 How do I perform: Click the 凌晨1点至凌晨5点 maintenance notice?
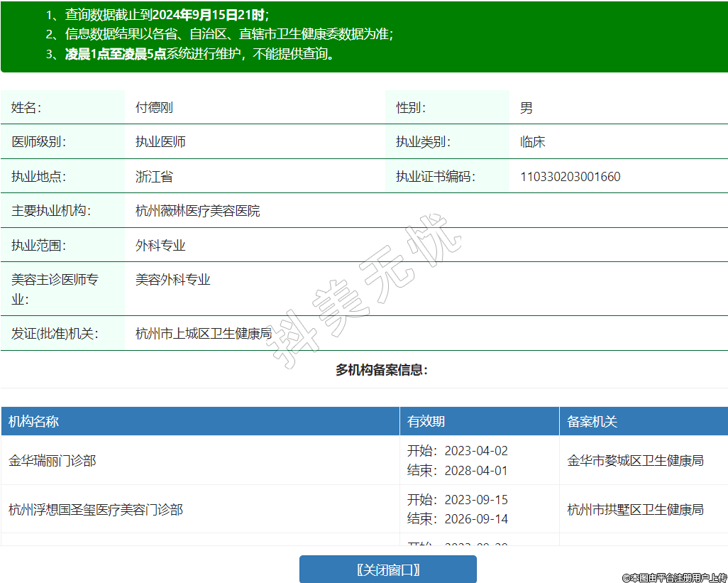(x=116, y=54)
